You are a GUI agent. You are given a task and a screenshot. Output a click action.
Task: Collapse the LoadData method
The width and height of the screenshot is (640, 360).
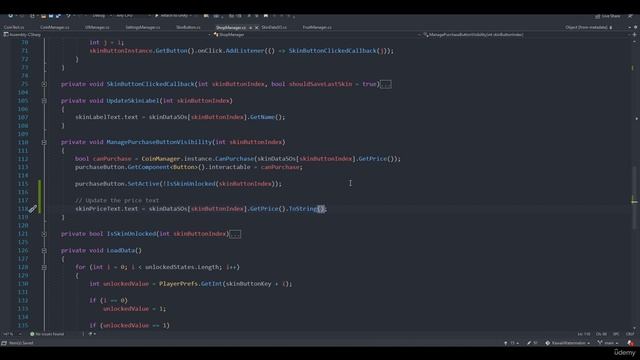click(44, 250)
